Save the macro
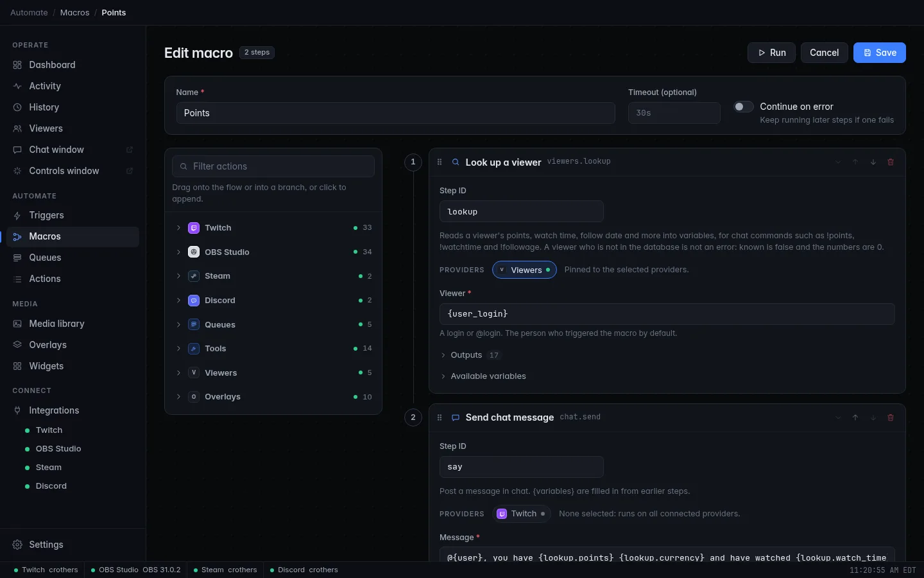Viewport: 924px width, 578px height. coord(879,53)
